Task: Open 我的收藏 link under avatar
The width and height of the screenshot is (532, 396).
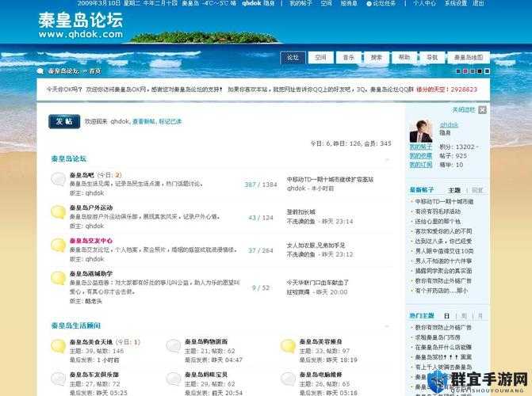Action: click(x=421, y=156)
